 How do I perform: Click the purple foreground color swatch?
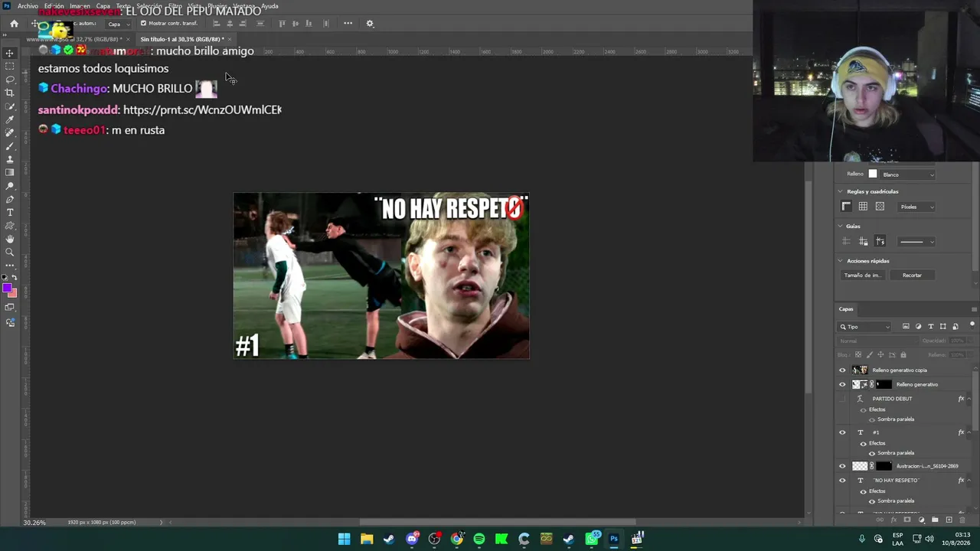(7, 288)
